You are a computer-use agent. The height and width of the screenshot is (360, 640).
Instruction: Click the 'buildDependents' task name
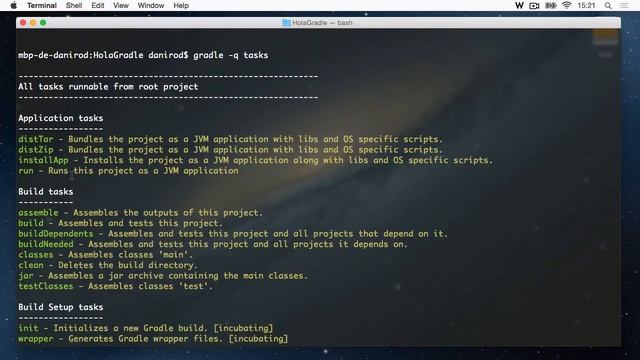click(56, 234)
